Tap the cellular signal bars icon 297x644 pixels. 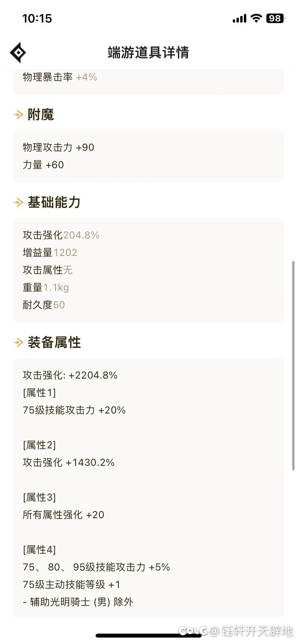(240, 19)
